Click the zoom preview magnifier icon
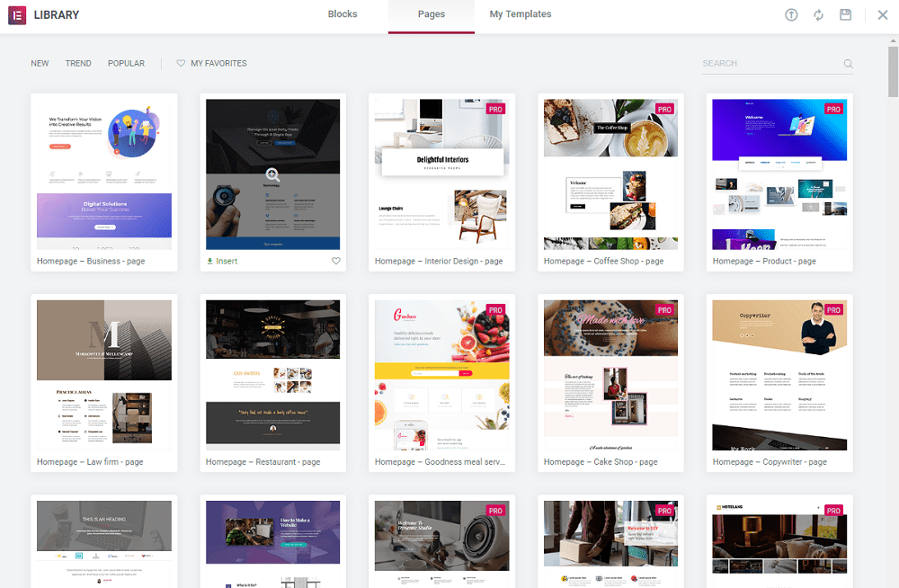899x588 pixels. (273, 174)
